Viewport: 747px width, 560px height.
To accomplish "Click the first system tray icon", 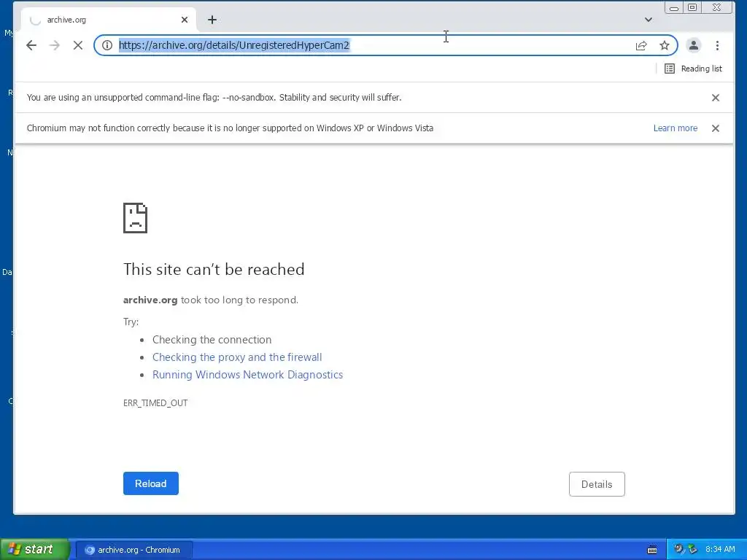I will [x=678, y=549].
